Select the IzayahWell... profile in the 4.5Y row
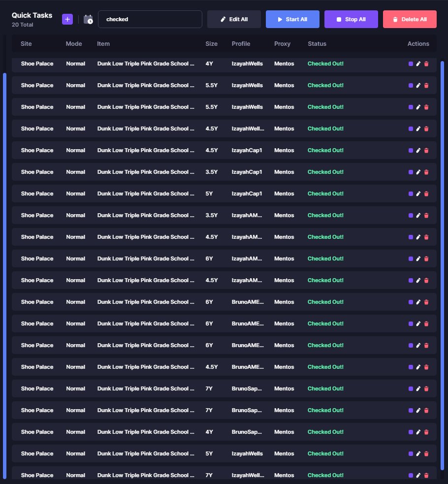Screen dimensions: 448x484 [248, 129]
